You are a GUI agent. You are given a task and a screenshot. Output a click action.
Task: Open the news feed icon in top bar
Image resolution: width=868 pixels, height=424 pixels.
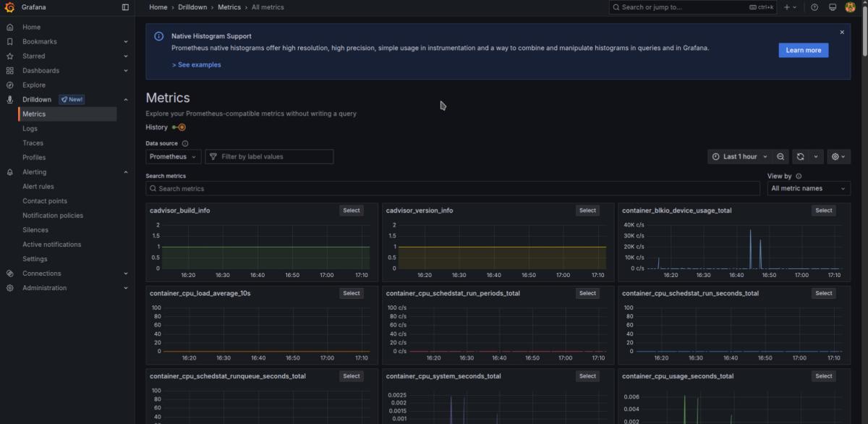[833, 7]
